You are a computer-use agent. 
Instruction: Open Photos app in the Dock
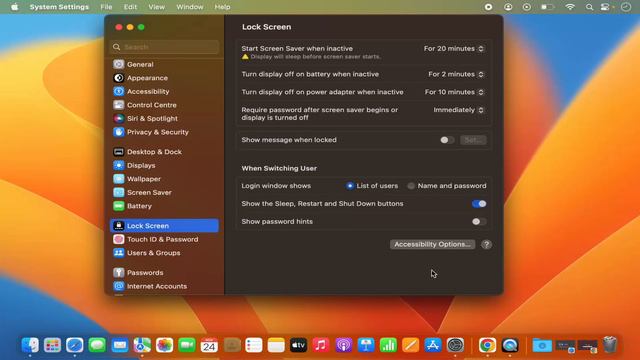164,345
